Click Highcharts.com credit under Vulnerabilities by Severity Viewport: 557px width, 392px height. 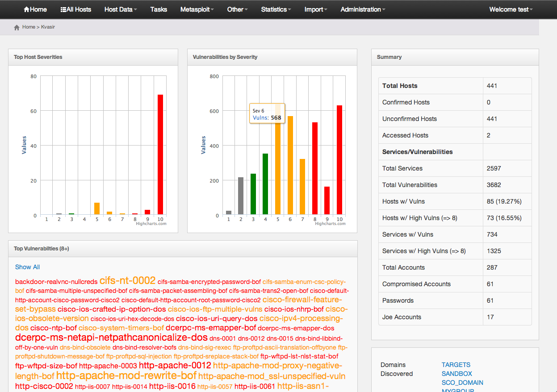click(x=330, y=224)
